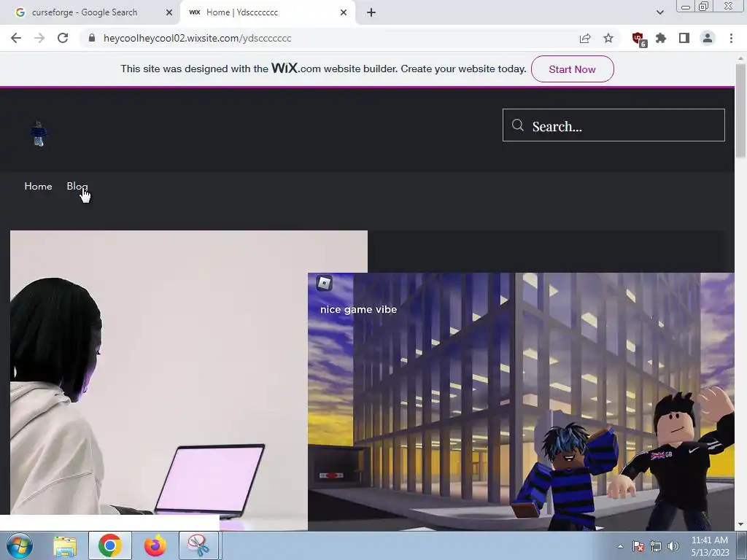Go back using the browser back arrow
The height and width of the screenshot is (560, 747).
pos(16,38)
